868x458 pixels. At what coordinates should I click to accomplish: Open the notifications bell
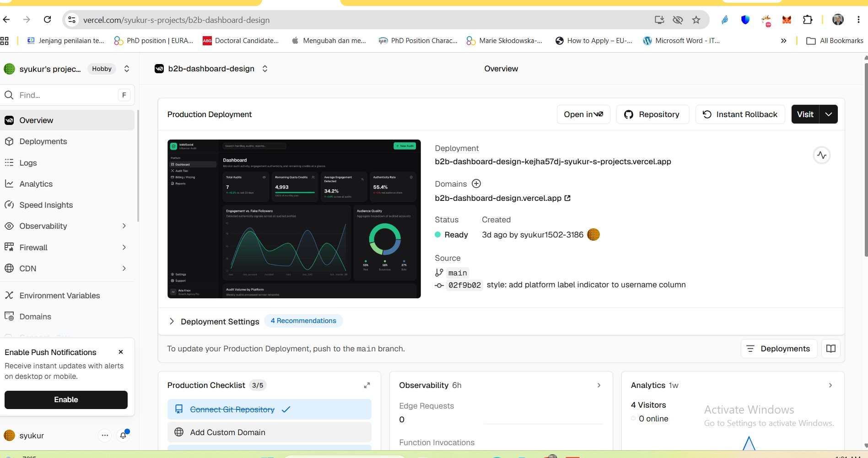123,436
